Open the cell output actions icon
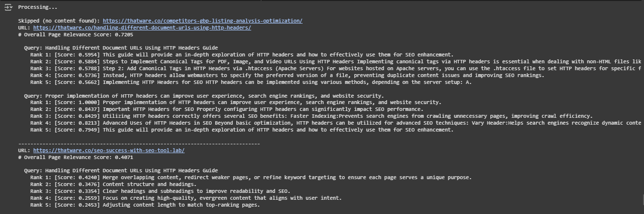 point(8,7)
